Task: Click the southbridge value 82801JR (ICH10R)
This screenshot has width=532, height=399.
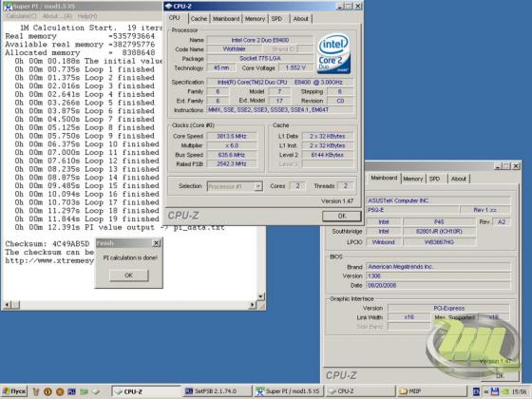Action: pos(439,232)
